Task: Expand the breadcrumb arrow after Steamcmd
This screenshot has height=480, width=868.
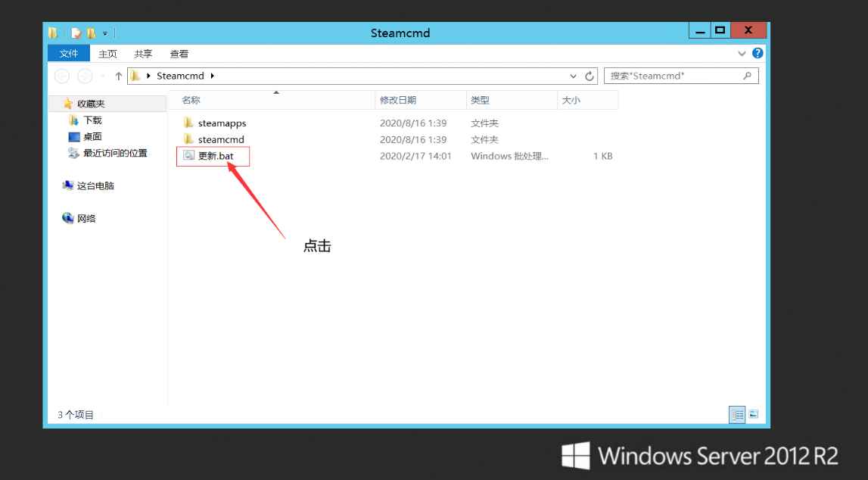Action: coord(212,76)
